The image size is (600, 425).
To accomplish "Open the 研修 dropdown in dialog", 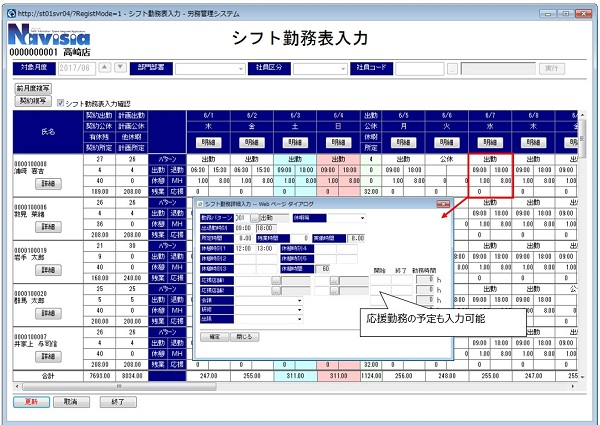I will (x=269, y=310).
